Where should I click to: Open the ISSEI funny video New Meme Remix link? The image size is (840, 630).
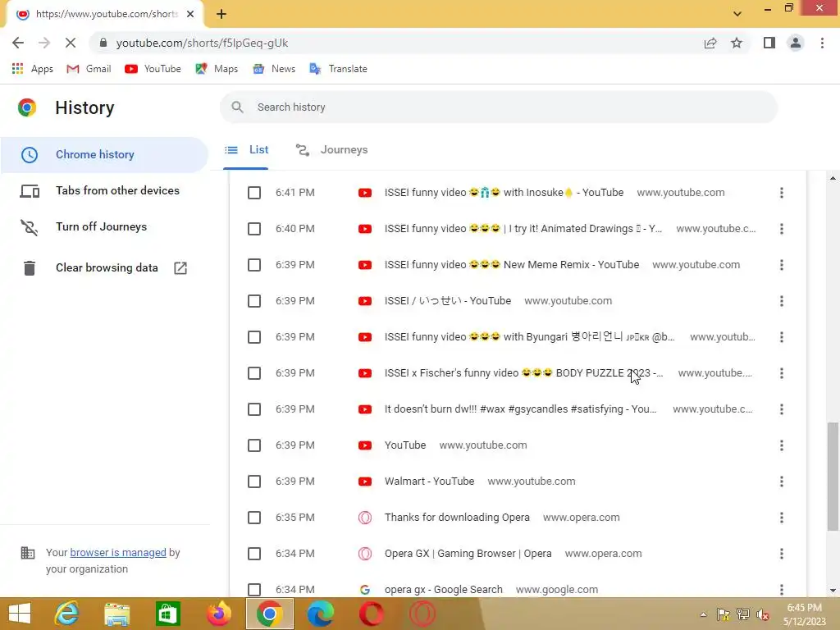(512, 265)
